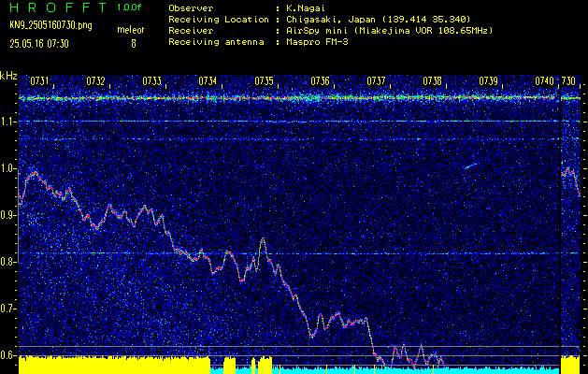Click the 0.6 kHz axis label
The height and width of the screenshot is (374, 588).
pos(8,355)
